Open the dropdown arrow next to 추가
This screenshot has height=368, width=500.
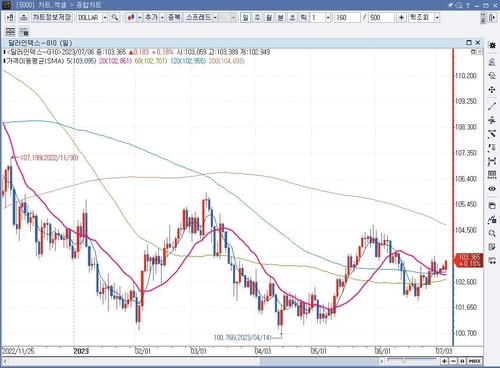(x=162, y=17)
